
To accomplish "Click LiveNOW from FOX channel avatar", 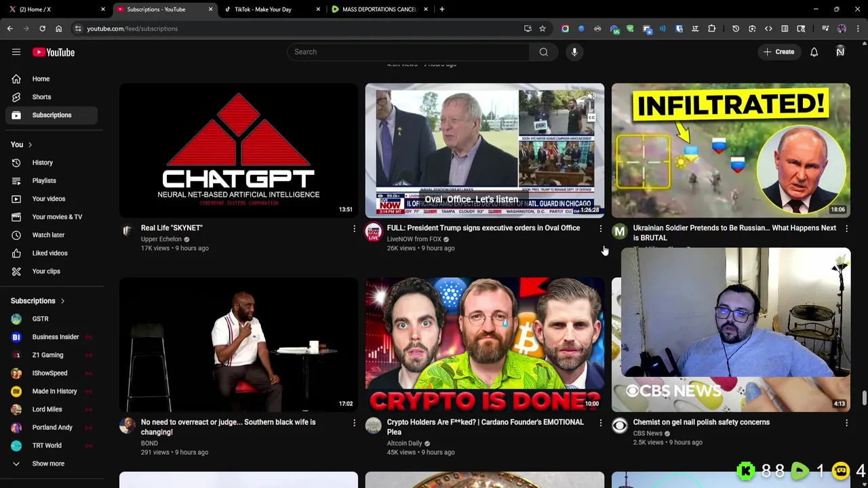I will coord(374,232).
